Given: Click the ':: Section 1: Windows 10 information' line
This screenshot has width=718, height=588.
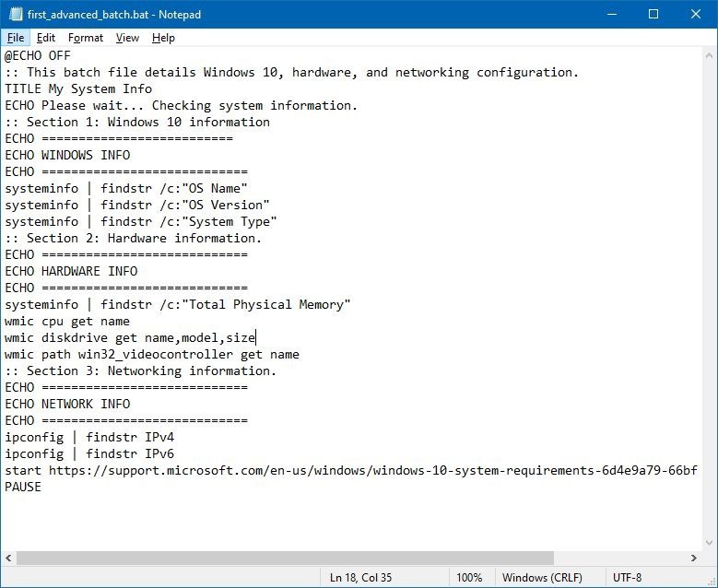Looking at the screenshot, I should pyautogui.click(x=137, y=123).
